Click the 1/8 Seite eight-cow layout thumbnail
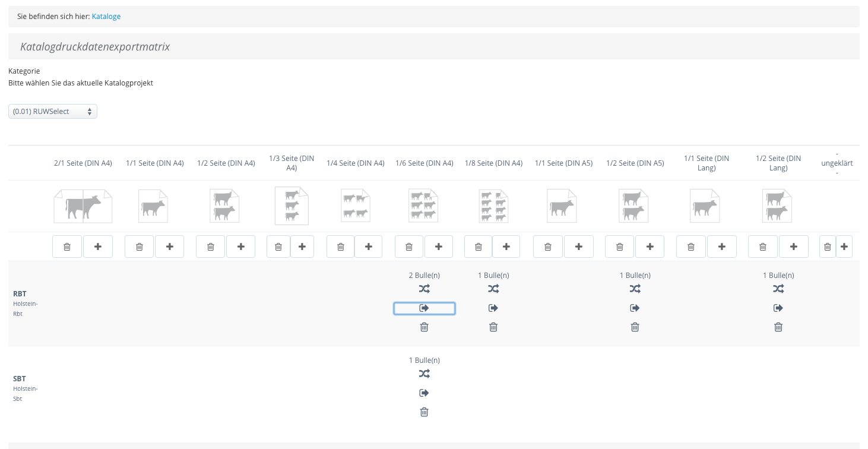The height and width of the screenshot is (449, 868). coord(493,206)
